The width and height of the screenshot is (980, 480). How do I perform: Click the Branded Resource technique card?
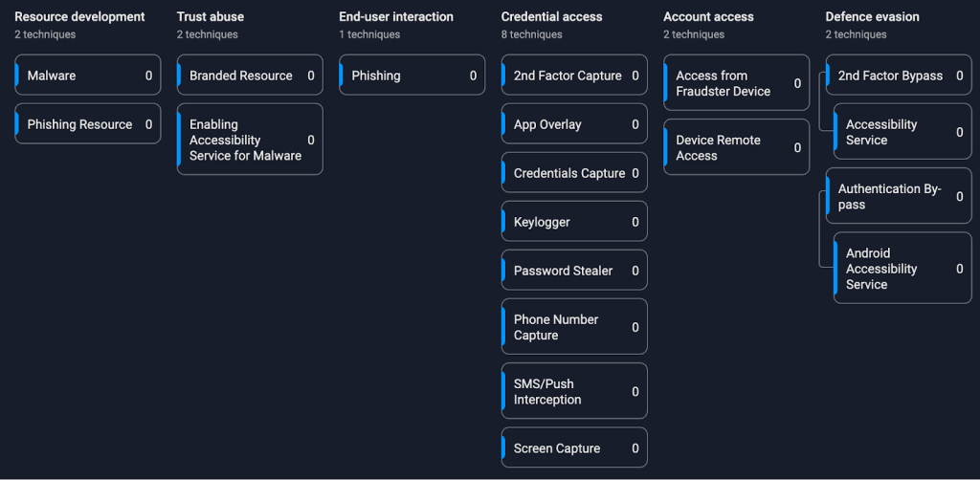click(x=250, y=76)
